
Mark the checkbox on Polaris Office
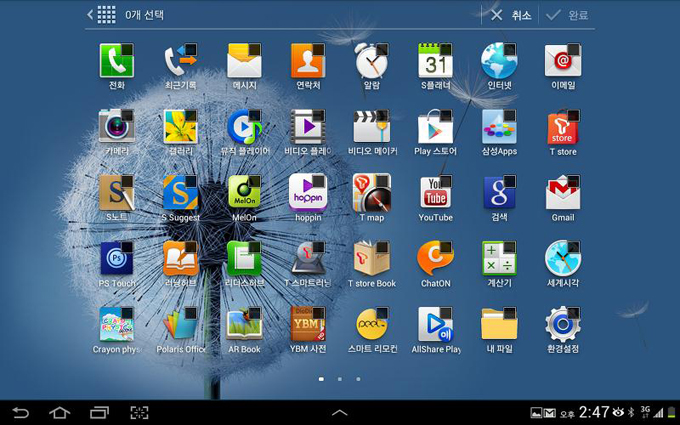191,314
